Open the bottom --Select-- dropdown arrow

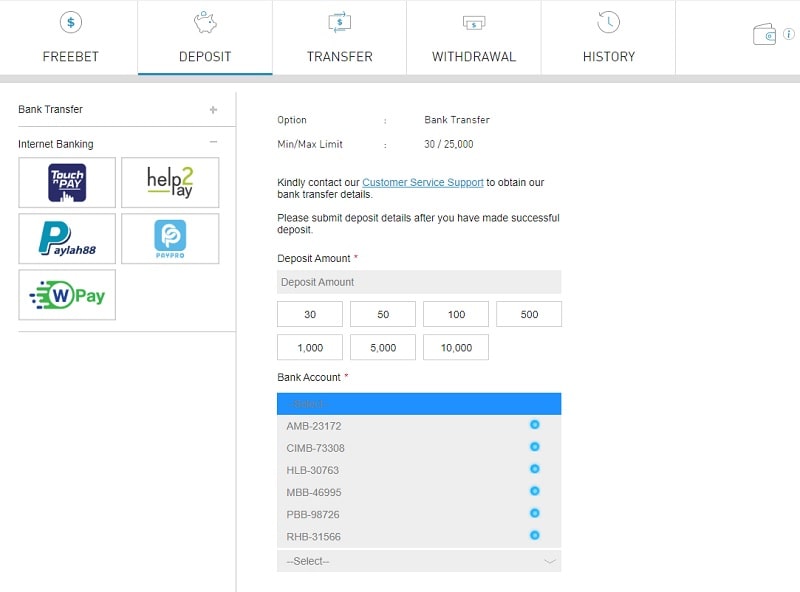click(x=549, y=561)
